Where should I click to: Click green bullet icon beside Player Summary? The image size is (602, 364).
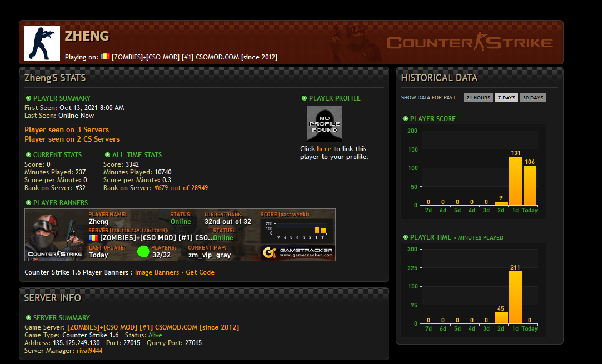pos(28,98)
